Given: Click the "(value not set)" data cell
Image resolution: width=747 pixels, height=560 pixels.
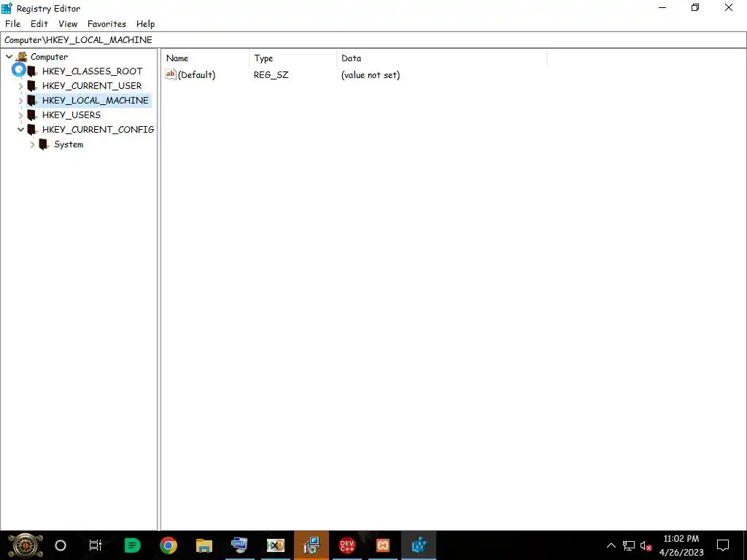Looking at the screenshot, I should 371,75.
